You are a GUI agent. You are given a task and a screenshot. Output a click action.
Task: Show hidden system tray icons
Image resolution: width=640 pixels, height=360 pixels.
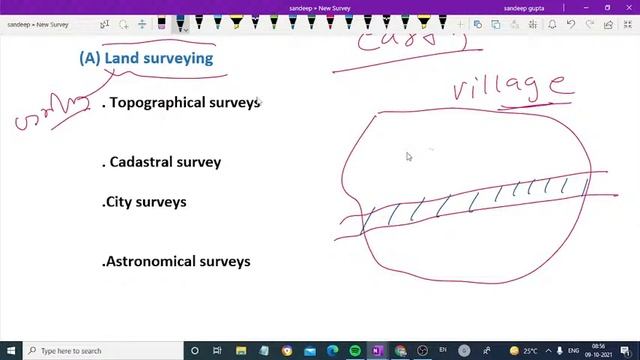[548, 351]
